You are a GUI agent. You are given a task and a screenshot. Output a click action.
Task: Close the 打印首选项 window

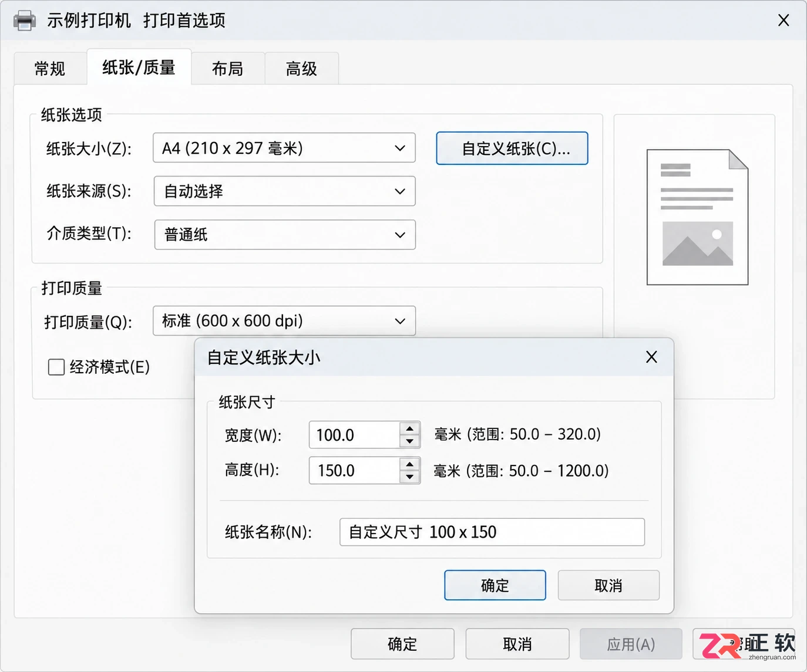coord(784,21)
